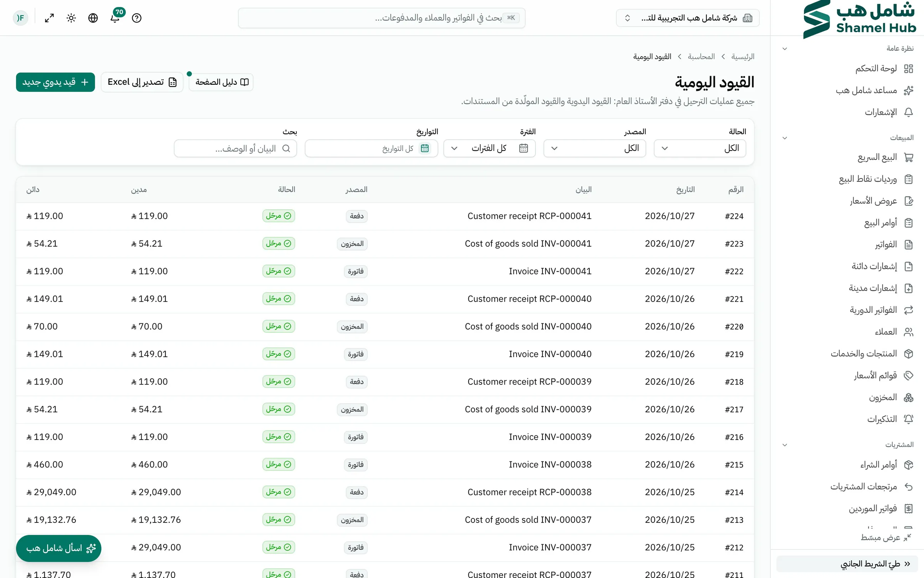This screenshot has height=578, width=924.
Task: Open عروض الأسعار quotations
Action: (881, 201)
